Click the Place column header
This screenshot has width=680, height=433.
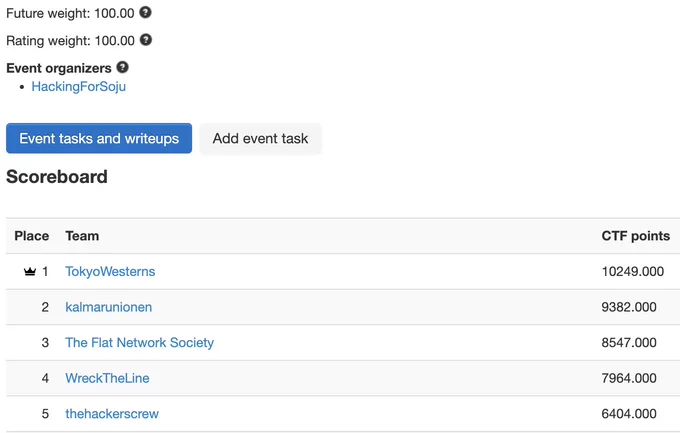[x=32, y=236]
